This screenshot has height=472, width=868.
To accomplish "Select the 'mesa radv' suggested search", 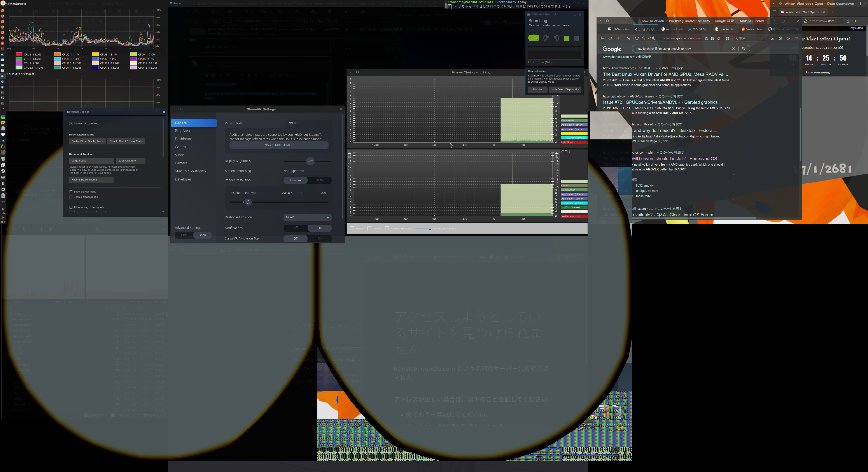I will [x=643, y=196].
